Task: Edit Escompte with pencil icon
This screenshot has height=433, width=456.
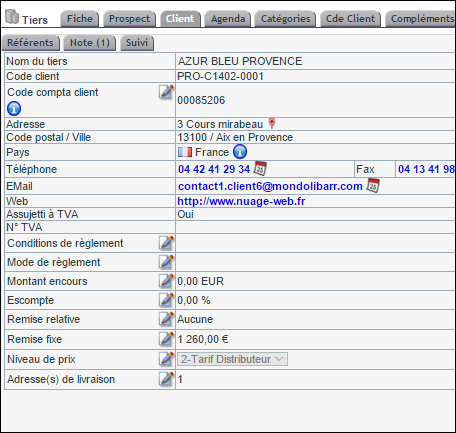Action: 166,300
